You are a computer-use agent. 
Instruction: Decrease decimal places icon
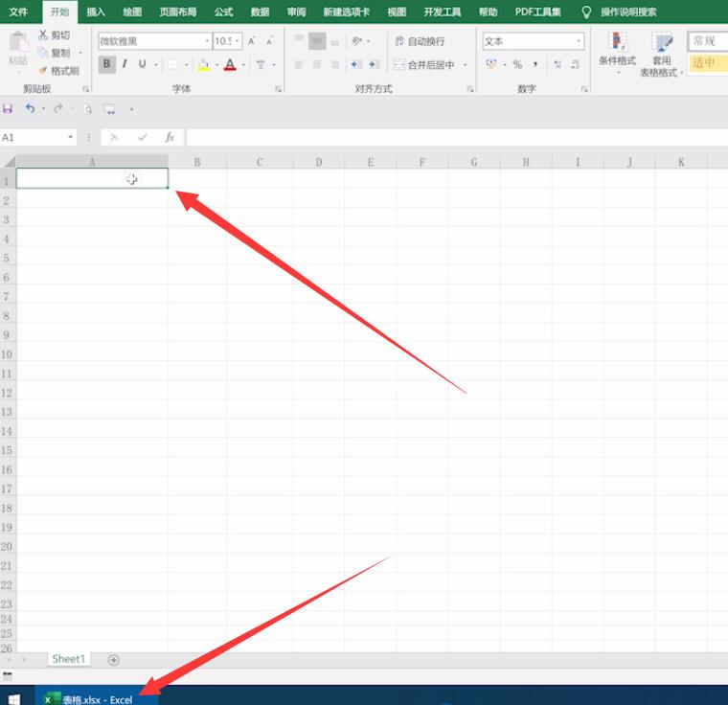[576, 64]
